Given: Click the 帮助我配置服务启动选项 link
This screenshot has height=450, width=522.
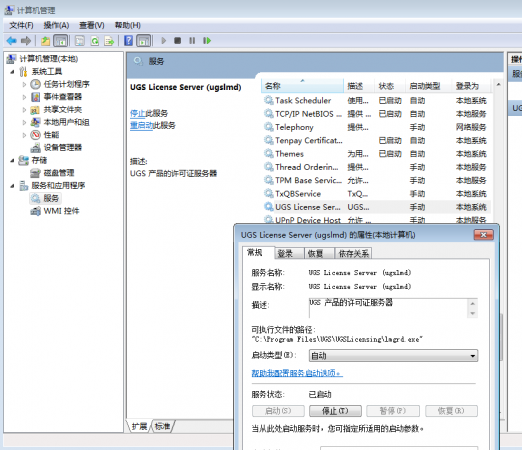Looking at the screenshot, I should pyautogui.click(x=297, y=373).
